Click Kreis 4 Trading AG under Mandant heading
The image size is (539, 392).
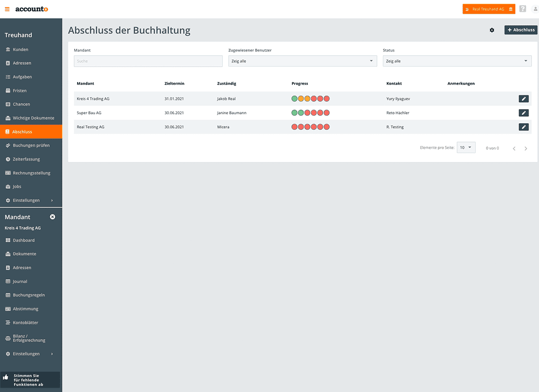click(23, 228)
